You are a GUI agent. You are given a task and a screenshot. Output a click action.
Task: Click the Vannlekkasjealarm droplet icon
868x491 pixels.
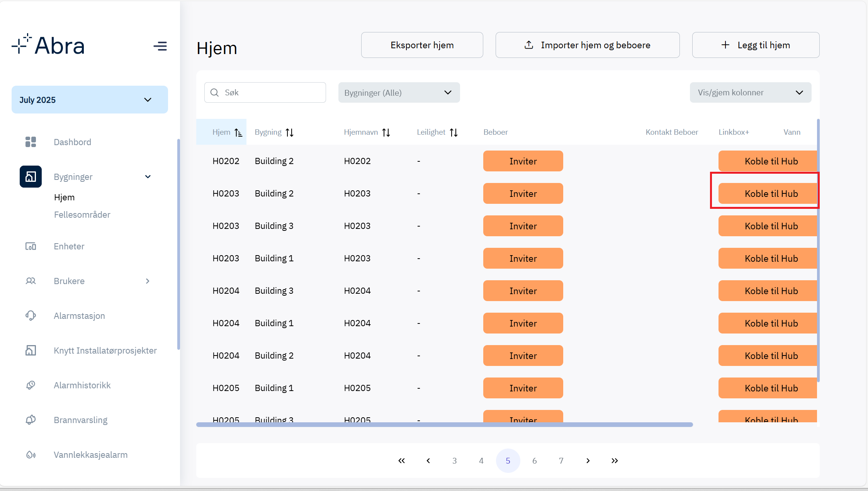[31, 455]
